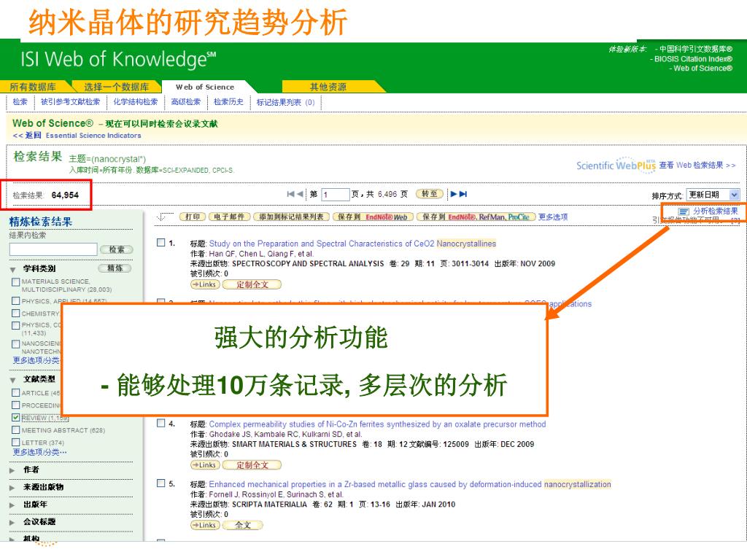
Task: Open 被引参考文献检索 in the navigation
Action: pos(71,102)
